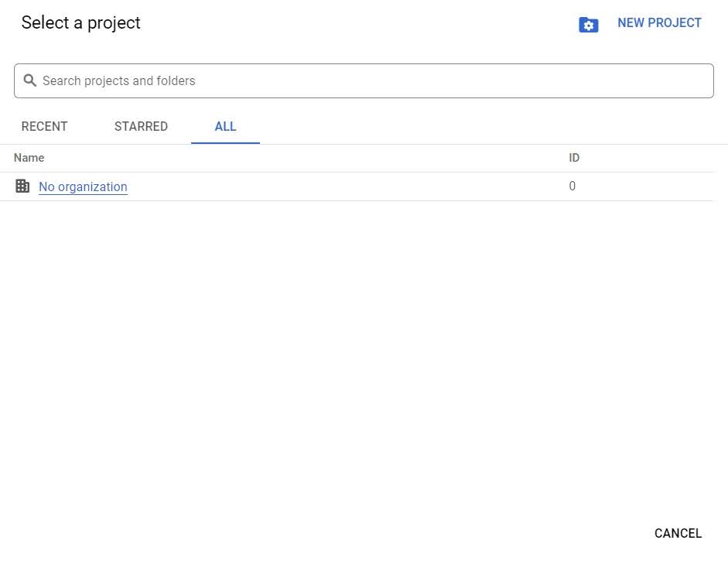Focus the Search projects and folders field

[x=364, y=80]
